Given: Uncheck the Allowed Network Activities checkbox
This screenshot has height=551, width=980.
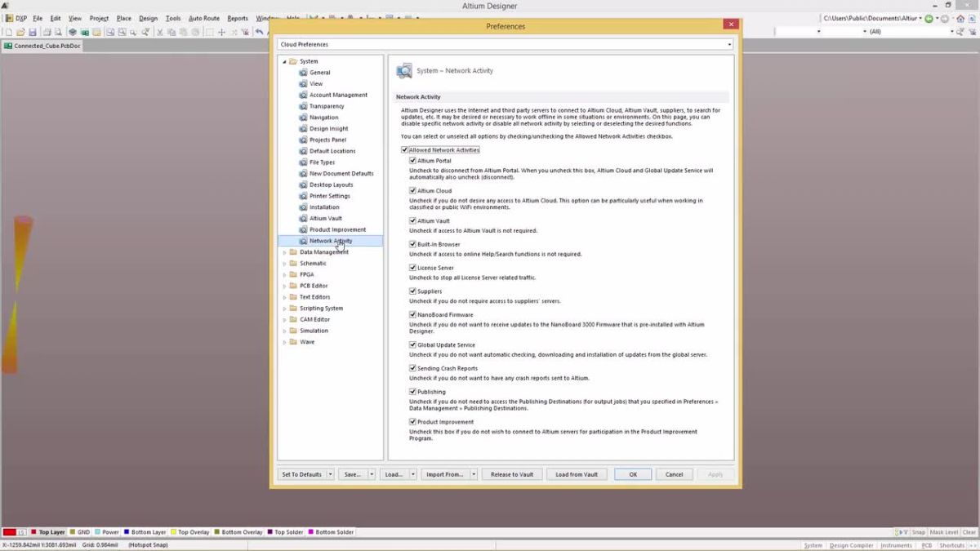Looking at the screenshot, I should pos(404,149).
